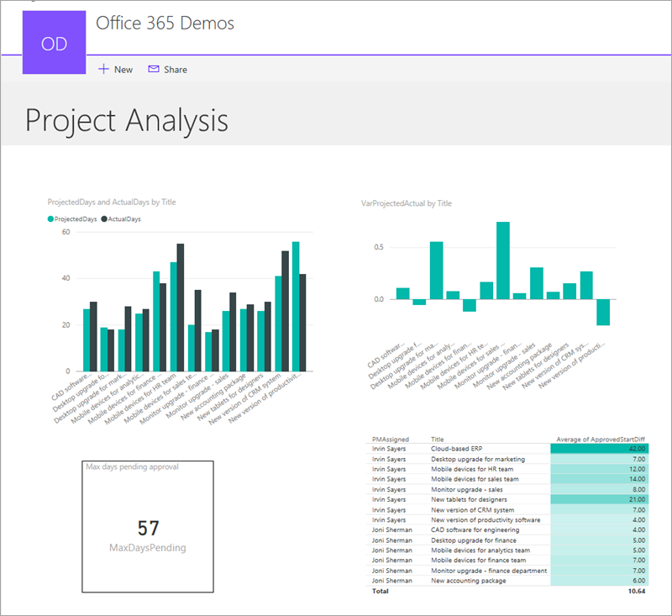
Task: Click 'ProjectedDays and ActualDays by Title' chart title
Action: 112,202
